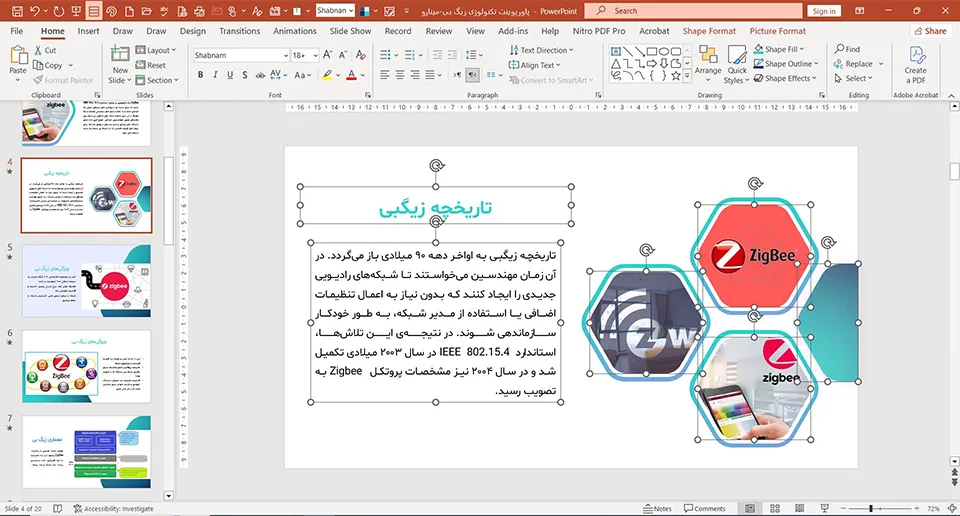Open the Insert tab

pos(88,31)
